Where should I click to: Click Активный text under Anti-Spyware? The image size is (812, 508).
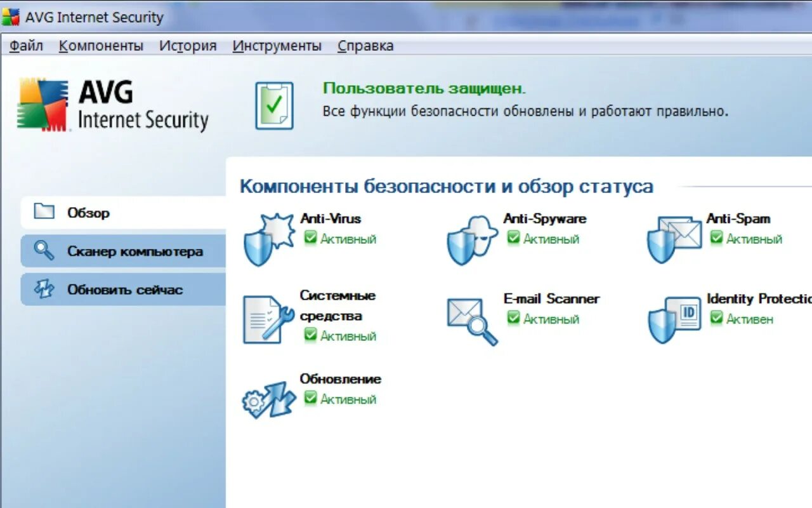click(551, 239)
